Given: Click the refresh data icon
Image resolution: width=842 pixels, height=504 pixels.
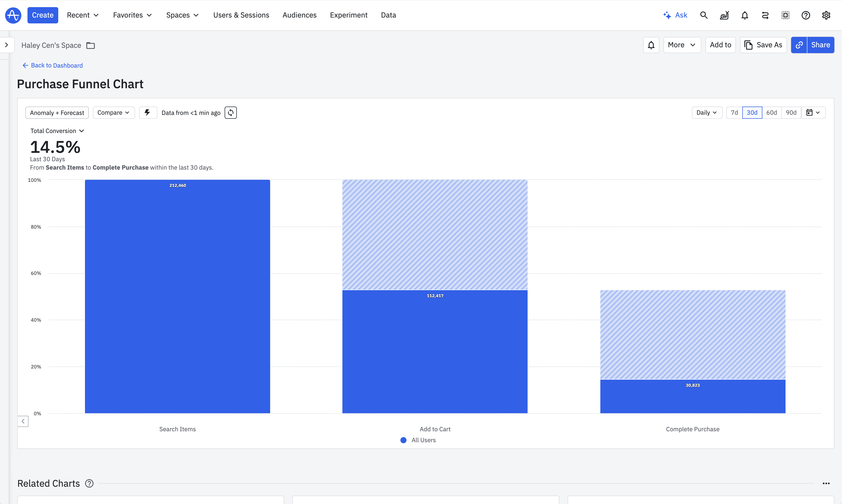Looking at the screenshot, I should 231,113.
